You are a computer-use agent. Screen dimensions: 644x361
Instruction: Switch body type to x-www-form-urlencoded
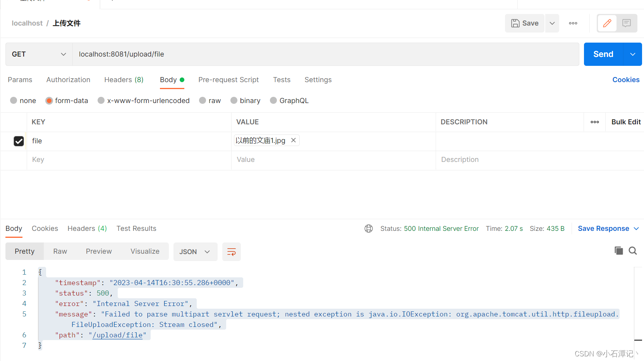coord(101,100)
